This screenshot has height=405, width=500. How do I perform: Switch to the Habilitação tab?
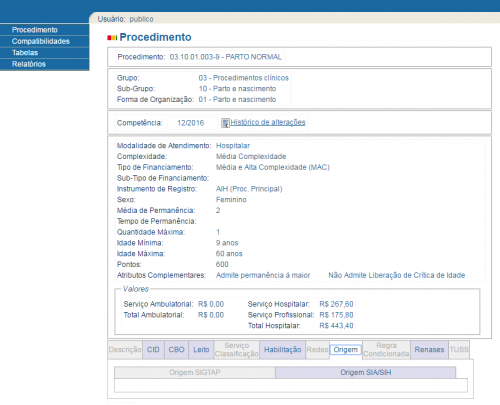283,350
